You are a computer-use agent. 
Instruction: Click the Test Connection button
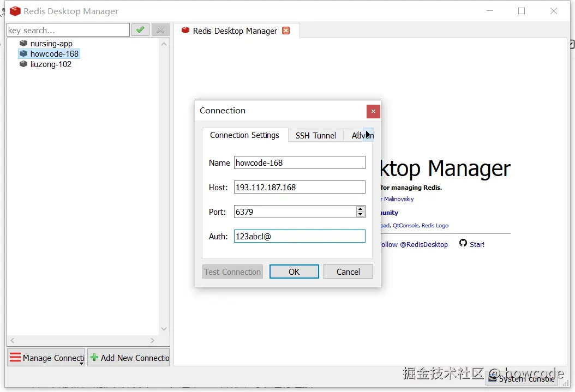pos(232,272)
